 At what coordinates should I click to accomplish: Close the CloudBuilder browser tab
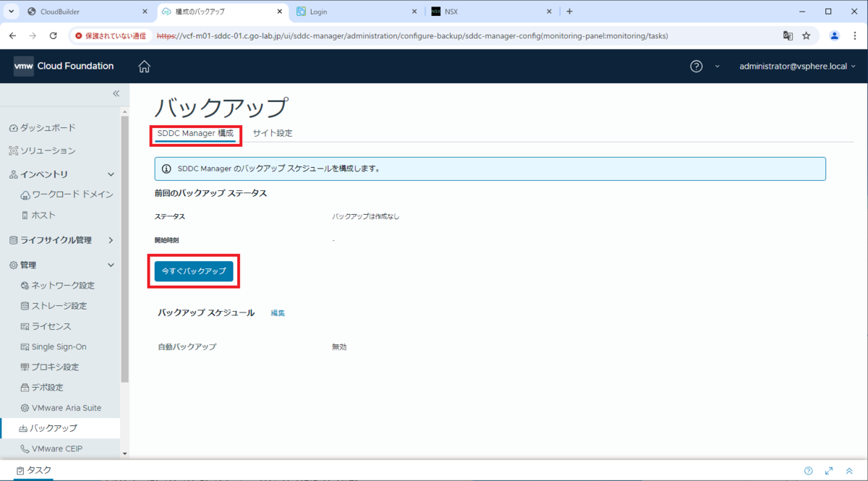[x=145, y=12]
